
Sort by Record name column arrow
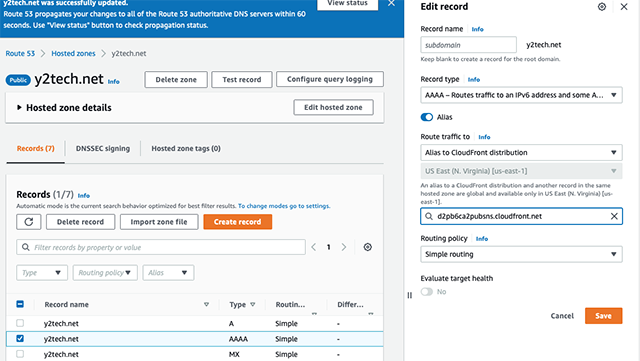click(206, 305)
